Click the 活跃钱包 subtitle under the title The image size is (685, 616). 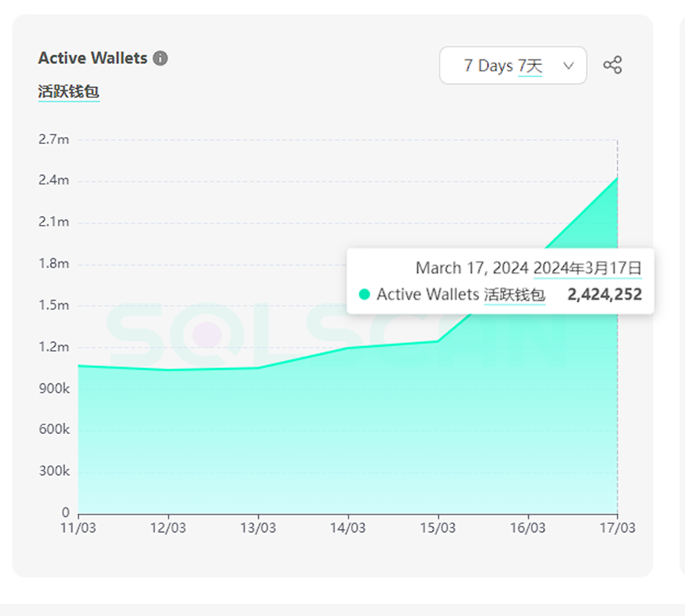tap(68, 92)
